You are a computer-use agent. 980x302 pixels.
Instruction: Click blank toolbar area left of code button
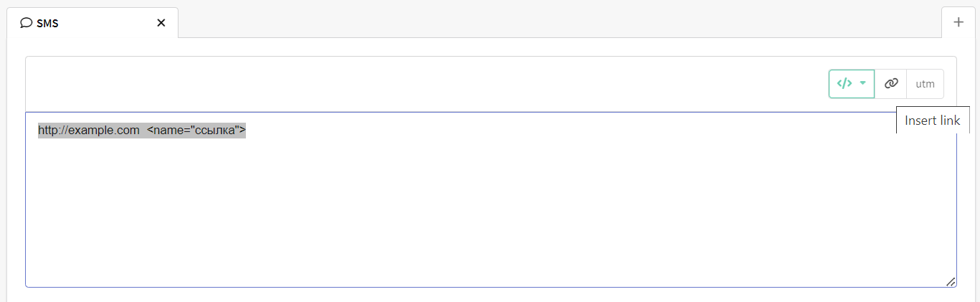click(430, 83)
